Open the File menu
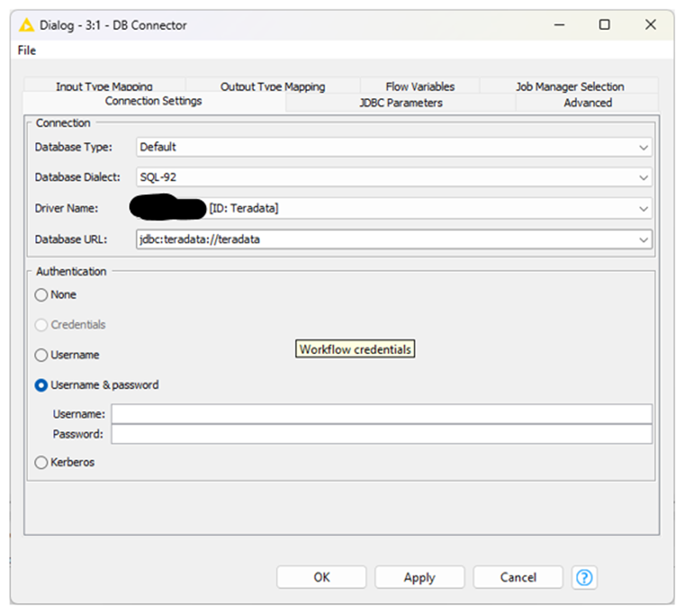700x608 pixels. [x=26, y=50]
